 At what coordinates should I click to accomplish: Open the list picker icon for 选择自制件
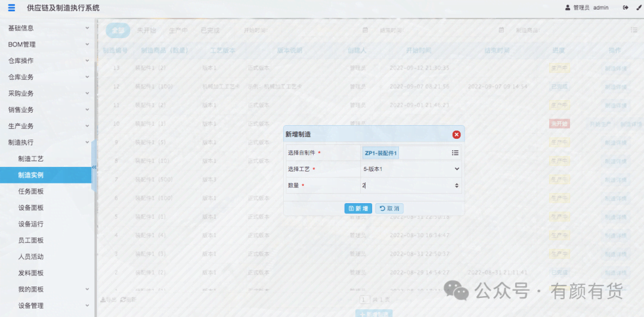(x=455, y=153)
